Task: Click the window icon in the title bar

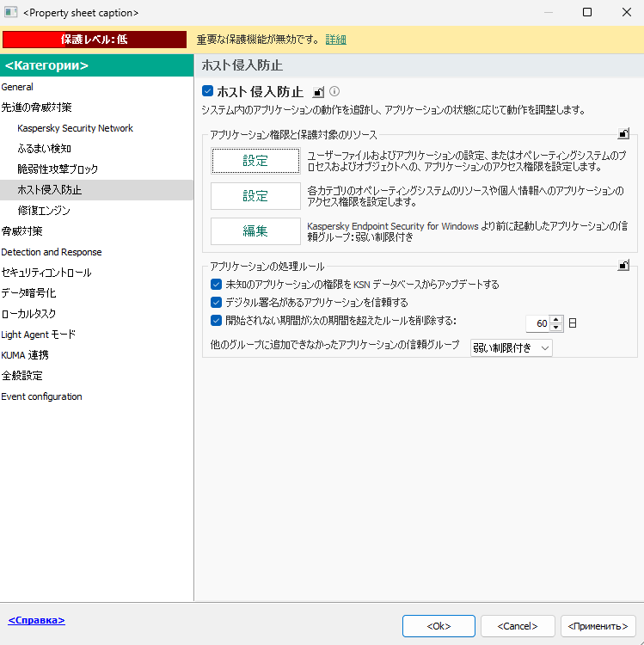Action: pos(10,12)
